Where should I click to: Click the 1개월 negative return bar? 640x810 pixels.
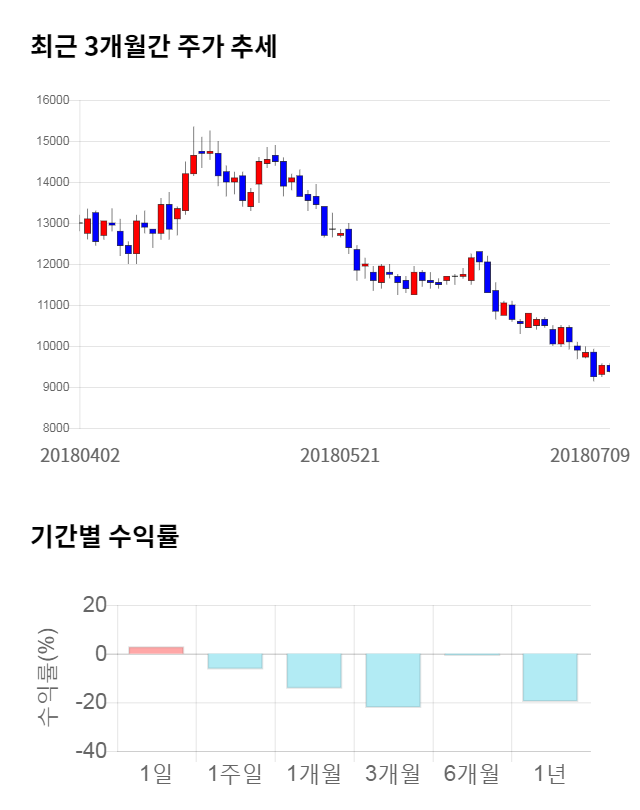[314, 671]
